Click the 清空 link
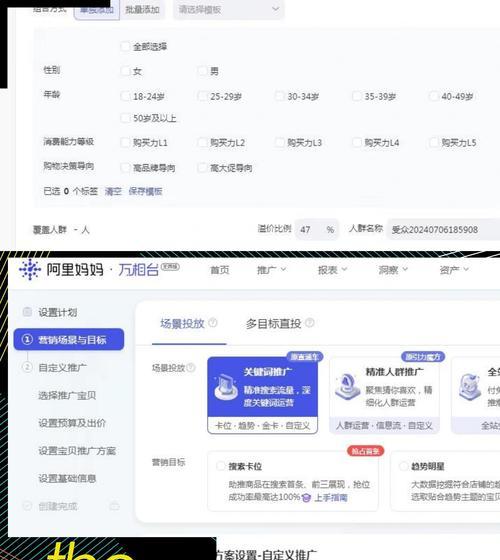This screenshot has height=560, width=500. click(x=113, y=191)
